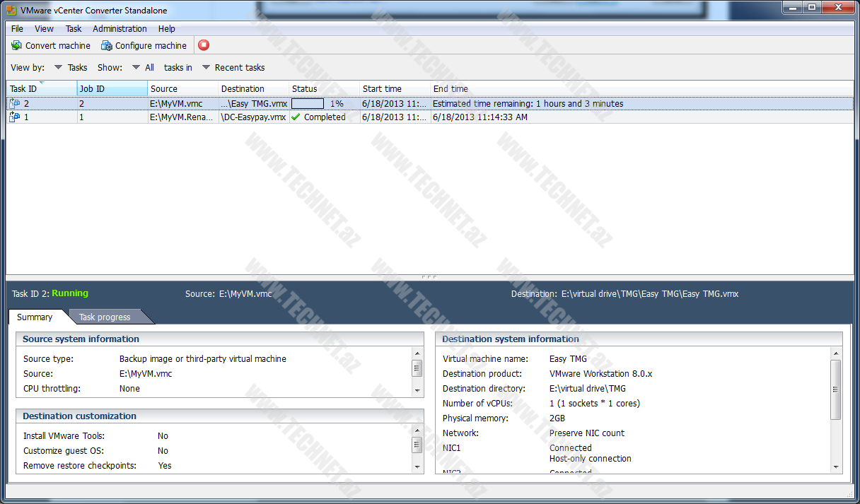Click the green Completed checkmark icon
This screenshot has height=504, width=860.
tap(296, 117)
